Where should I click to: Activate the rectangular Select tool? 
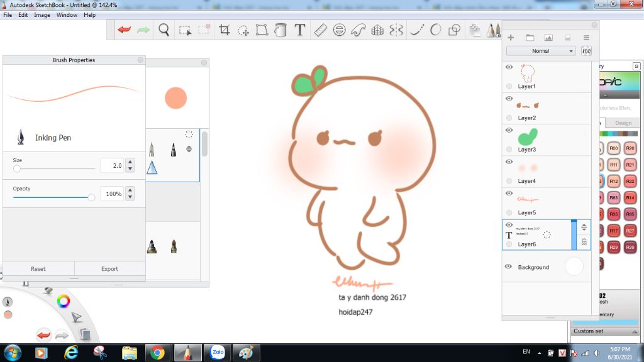[x=186, y=30]
